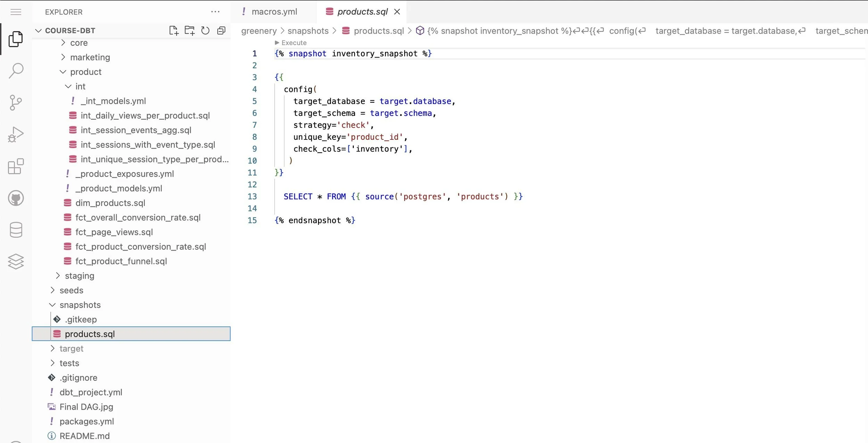The width and height of the screenshot is (868, 443).
Task: Switch to the macros.yml tab
Action: [274, 12]
